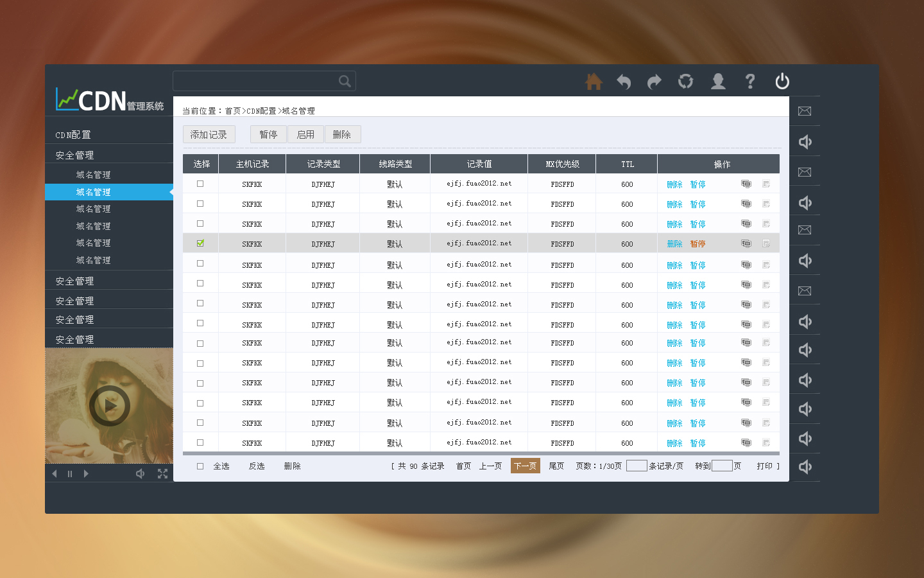Click the topmost envelope icon in right sidebar

(805, 111)
